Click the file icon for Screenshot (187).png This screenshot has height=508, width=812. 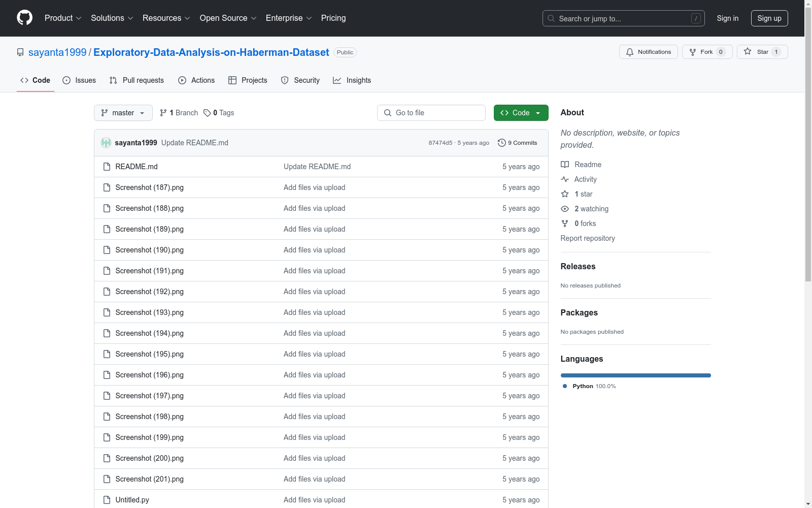pos(107,187)
